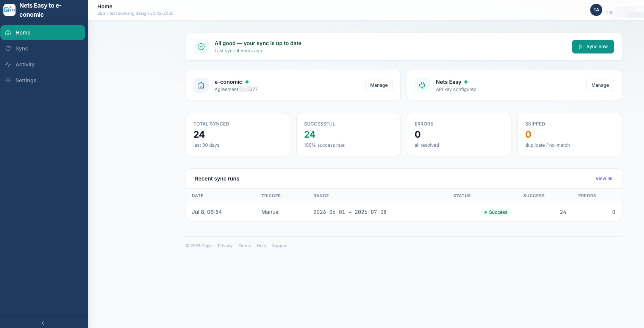Click the RANGE column header
Screen dimensions: 644x328
321,196
